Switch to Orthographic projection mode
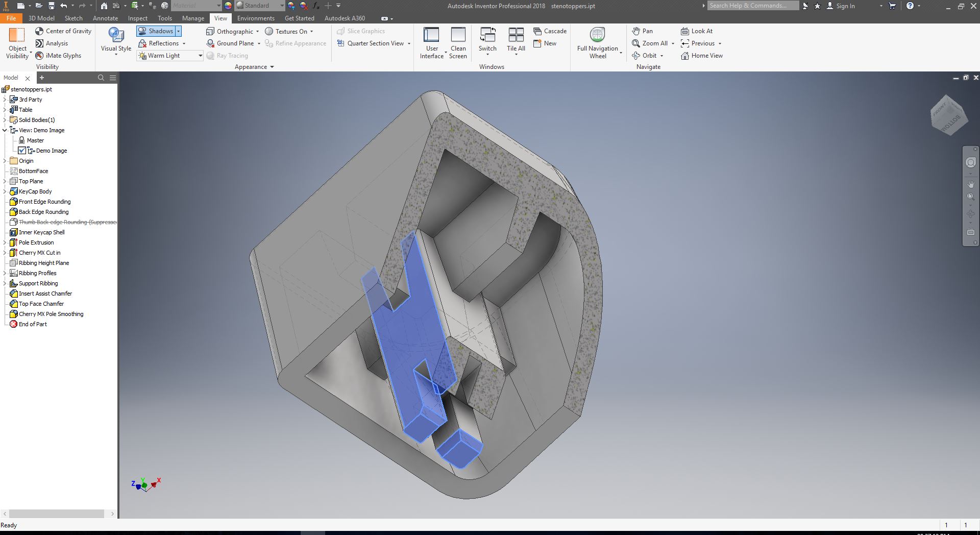The image size is (980, 535). (230, 31)
